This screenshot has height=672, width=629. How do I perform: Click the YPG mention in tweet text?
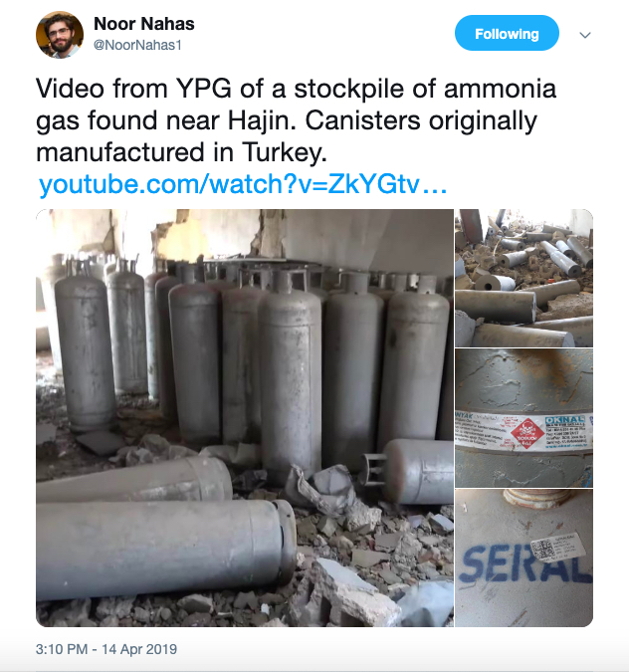click(x=204, y=89)
